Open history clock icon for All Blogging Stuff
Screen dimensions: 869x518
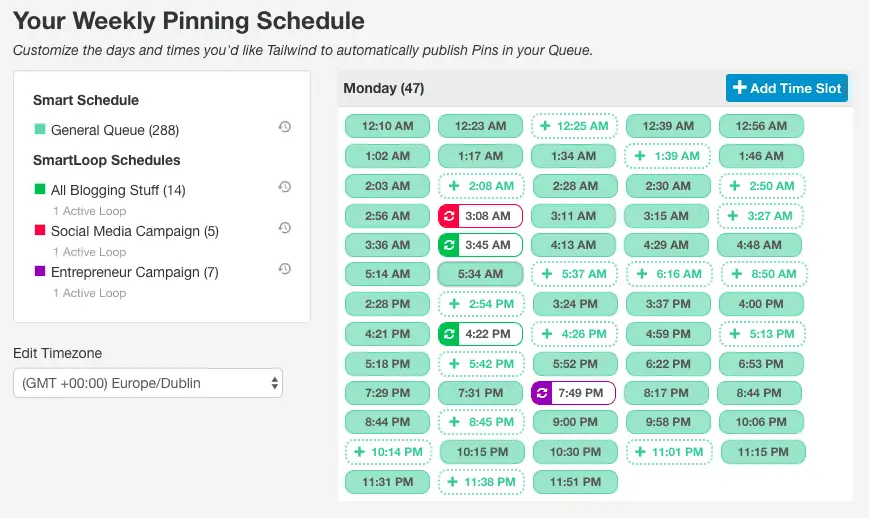(285, 187)
